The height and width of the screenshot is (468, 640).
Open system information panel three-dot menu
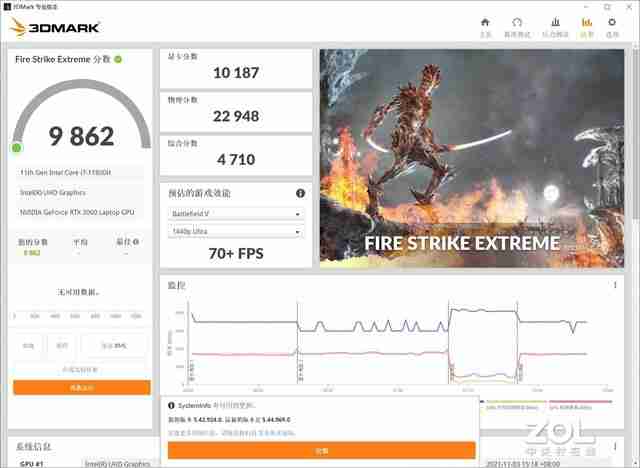tap(615, 446)
